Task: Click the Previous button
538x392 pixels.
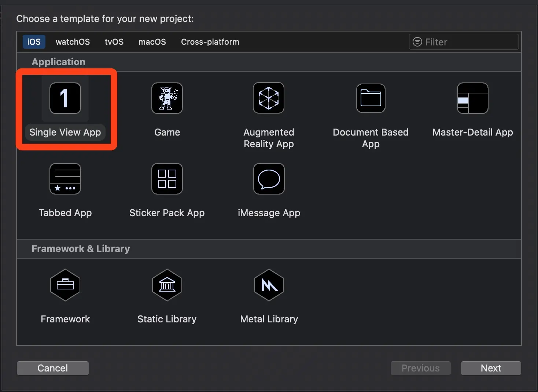Action: (421, 368)
